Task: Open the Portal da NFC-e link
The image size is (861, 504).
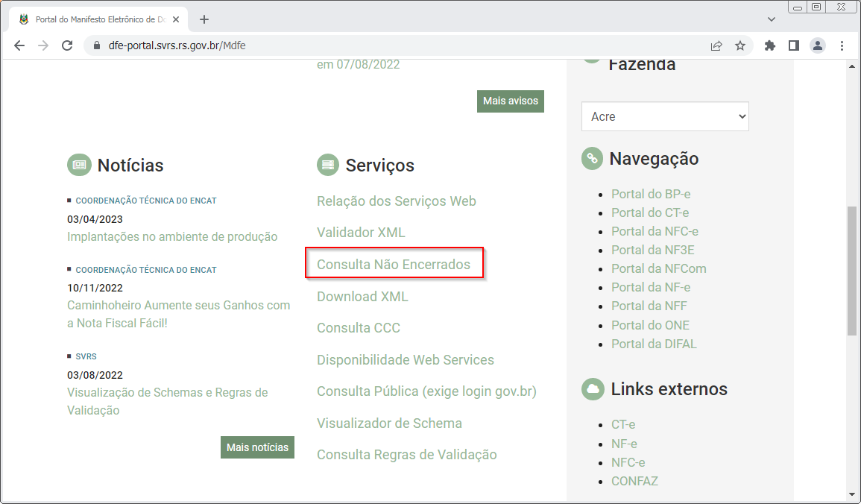Action: tap(655, 231)
